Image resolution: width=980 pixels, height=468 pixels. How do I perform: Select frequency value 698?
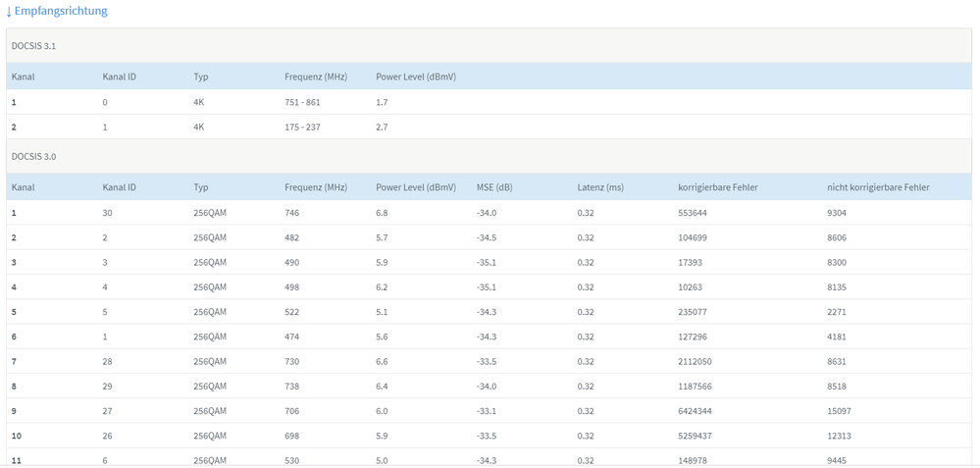pyautogui.click(x=292, y=436)
